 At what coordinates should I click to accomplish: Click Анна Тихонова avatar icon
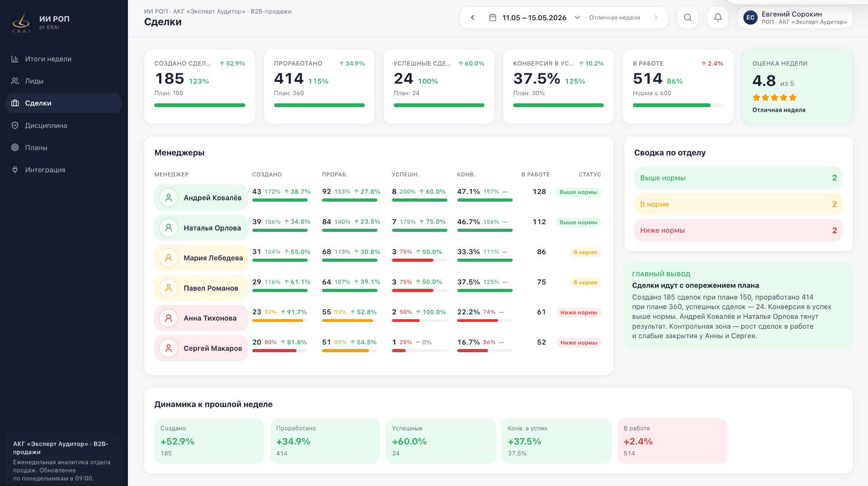(169, 318)
